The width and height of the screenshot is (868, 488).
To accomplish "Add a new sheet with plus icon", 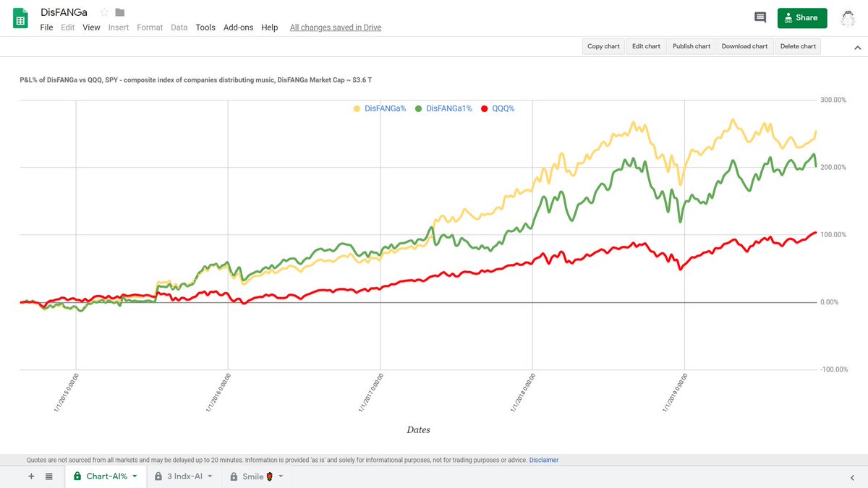I will coord(31,476).
